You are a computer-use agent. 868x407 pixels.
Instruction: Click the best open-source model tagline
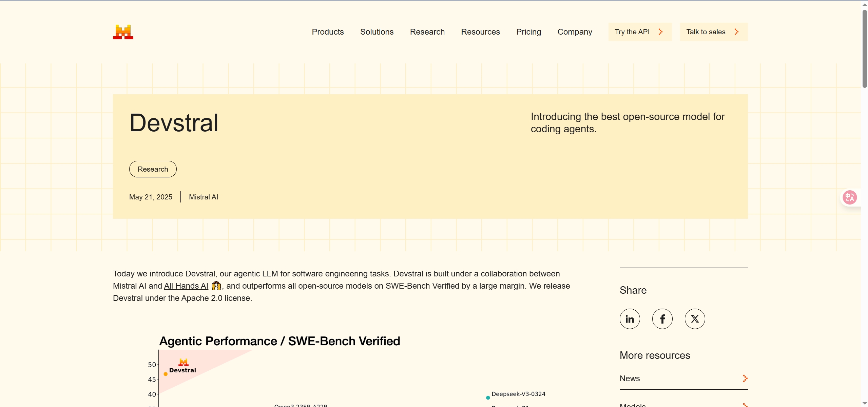(x=628, y=123)
